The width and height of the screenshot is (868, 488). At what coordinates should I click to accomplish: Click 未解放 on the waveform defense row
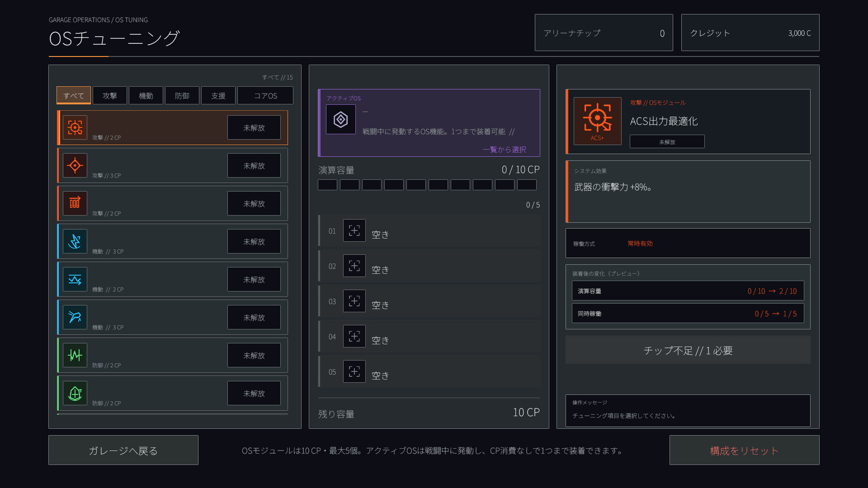[x=254, y=355]
